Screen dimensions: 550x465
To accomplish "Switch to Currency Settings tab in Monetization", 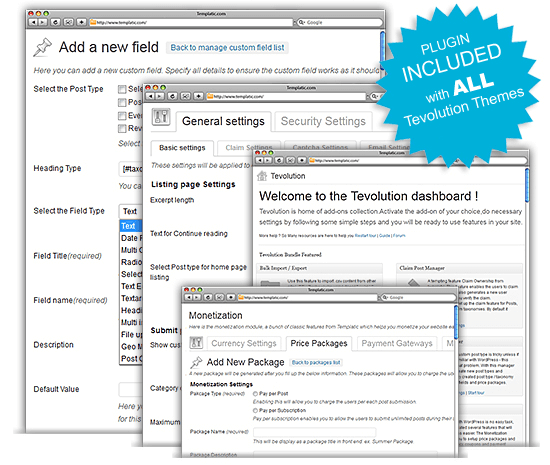I will tap(244, 343).
